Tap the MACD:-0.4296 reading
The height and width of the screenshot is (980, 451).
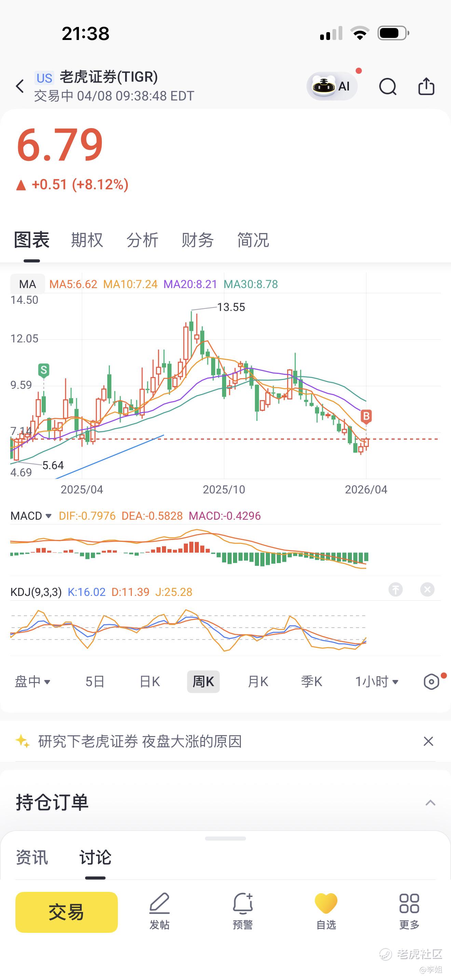point(225,516)
